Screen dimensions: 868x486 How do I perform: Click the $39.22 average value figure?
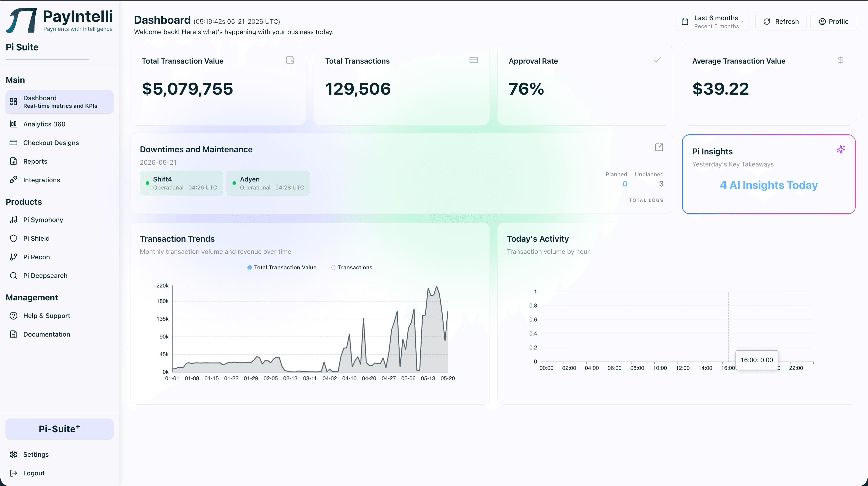(x=720, y=89)
